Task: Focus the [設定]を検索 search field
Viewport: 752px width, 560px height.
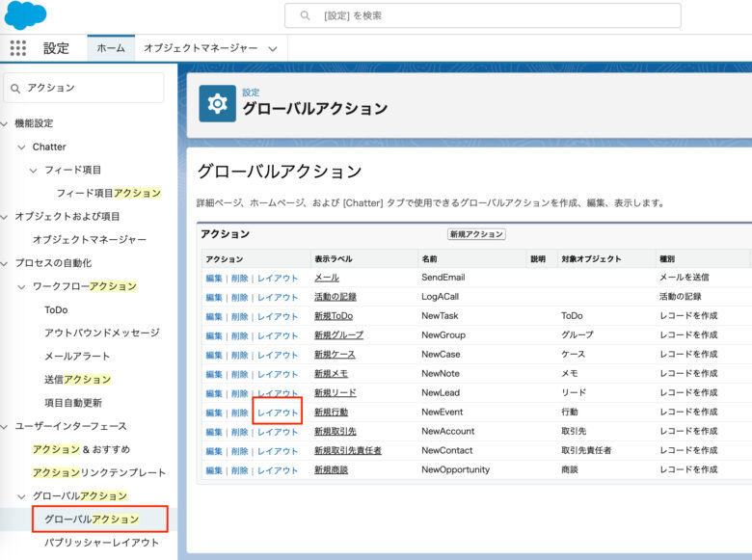Action: 482,15
